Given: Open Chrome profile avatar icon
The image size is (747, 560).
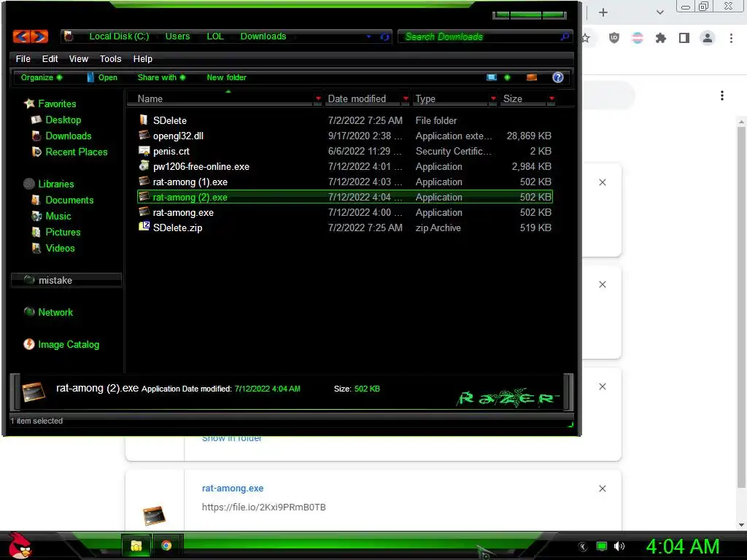Looking at the screenshot, I should point(708,38).
